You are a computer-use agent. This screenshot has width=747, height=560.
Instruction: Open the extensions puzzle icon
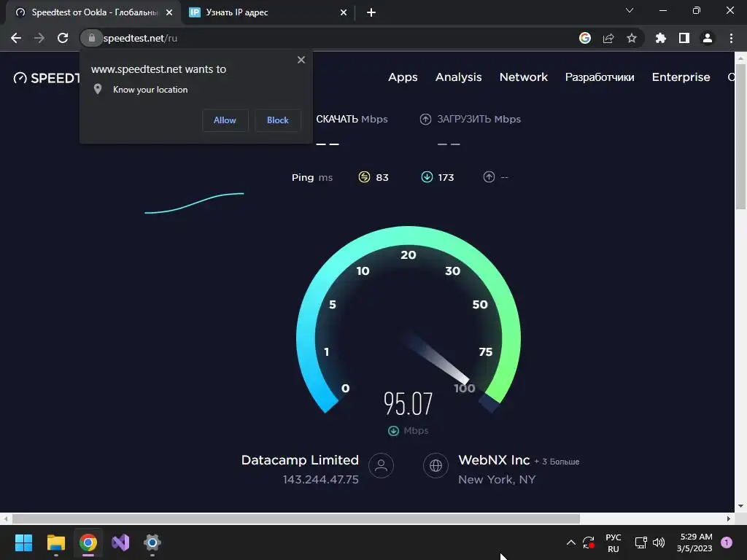tap(660, 38)
